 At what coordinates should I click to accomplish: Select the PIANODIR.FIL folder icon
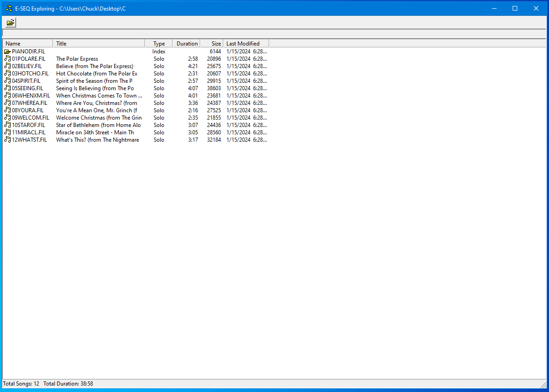point(7,52)
